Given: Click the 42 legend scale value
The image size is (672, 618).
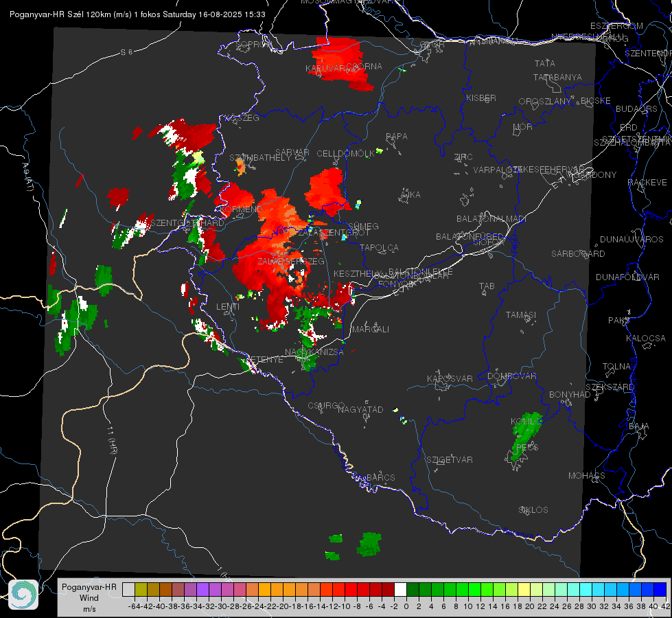Looking at the screenshot, I should click(665, 606).
